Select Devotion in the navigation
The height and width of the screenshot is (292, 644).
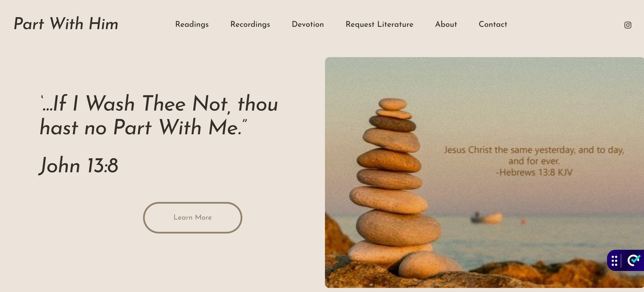click(308, 24)
